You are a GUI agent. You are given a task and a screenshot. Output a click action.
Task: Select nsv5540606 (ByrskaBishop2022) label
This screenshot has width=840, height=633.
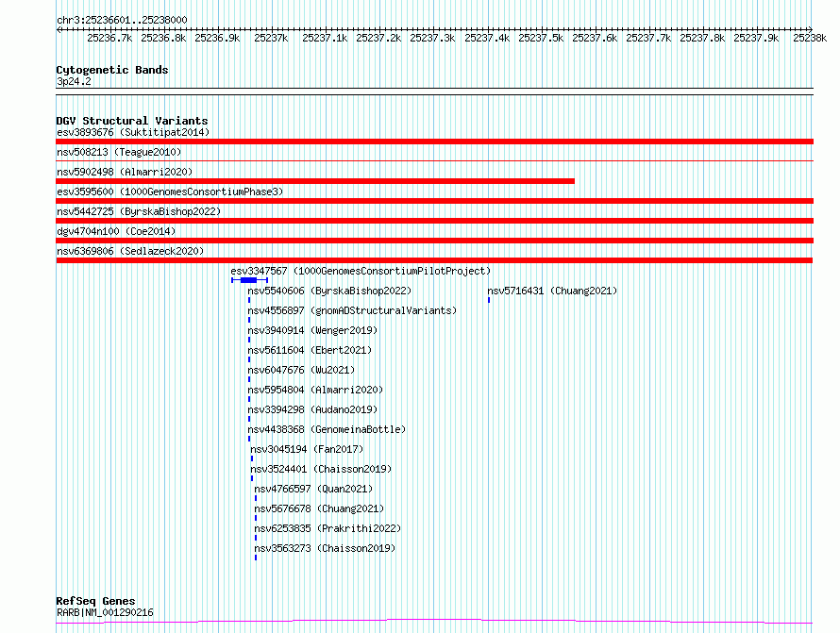(x=329, y=291)
